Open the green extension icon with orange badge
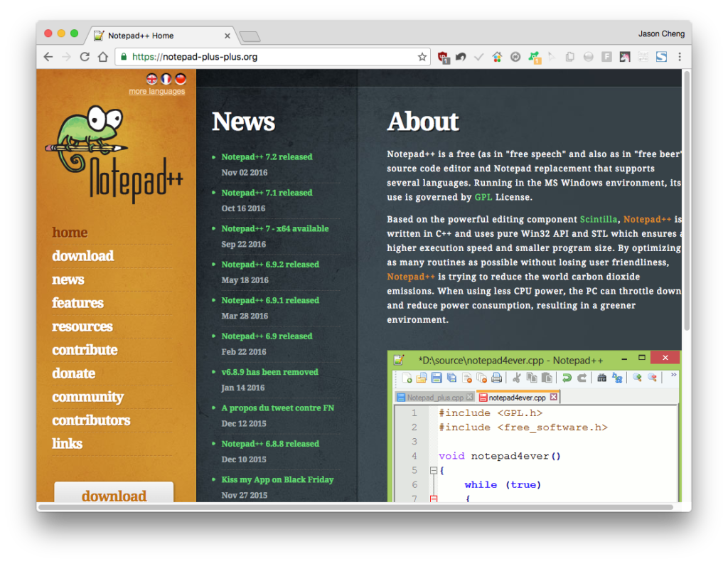Screen dimensions: 728x564 pyautogui.click(x=534, y=57)
